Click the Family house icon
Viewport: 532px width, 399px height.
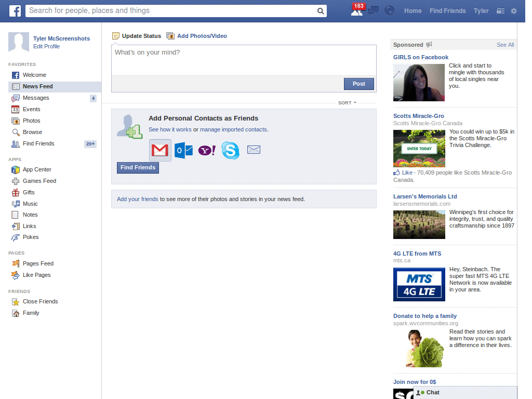(16, 313)
